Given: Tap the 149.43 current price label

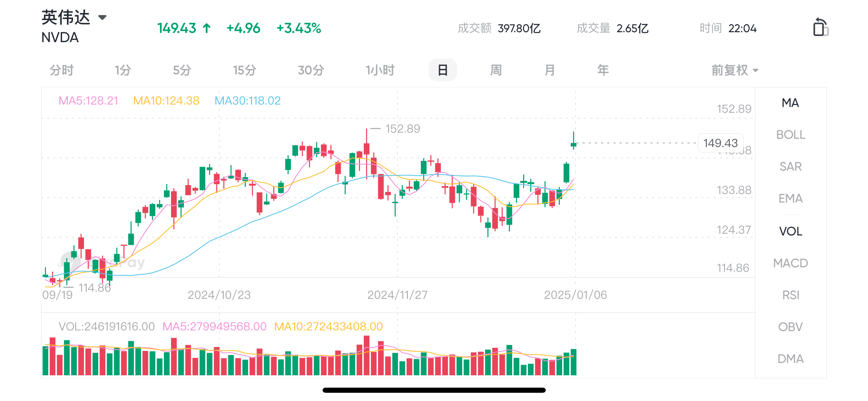Looking at the screenshot, I should (x=720, y=143).
